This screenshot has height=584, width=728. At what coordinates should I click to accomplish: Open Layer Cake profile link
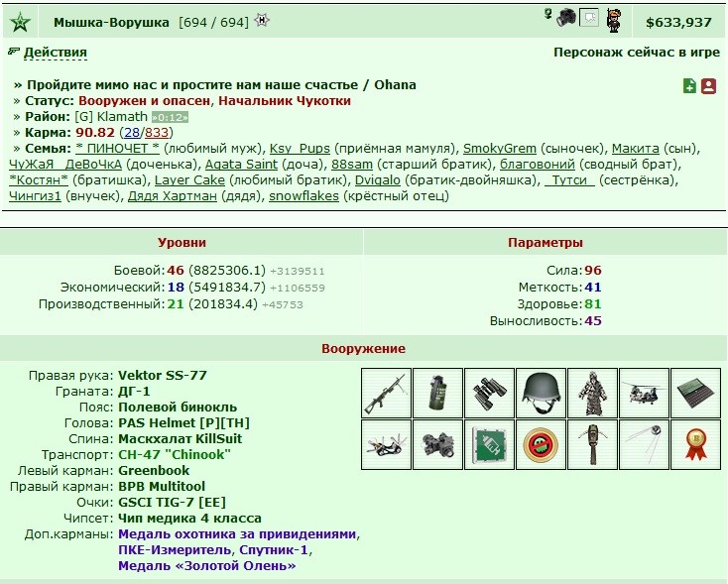[189, 180]
